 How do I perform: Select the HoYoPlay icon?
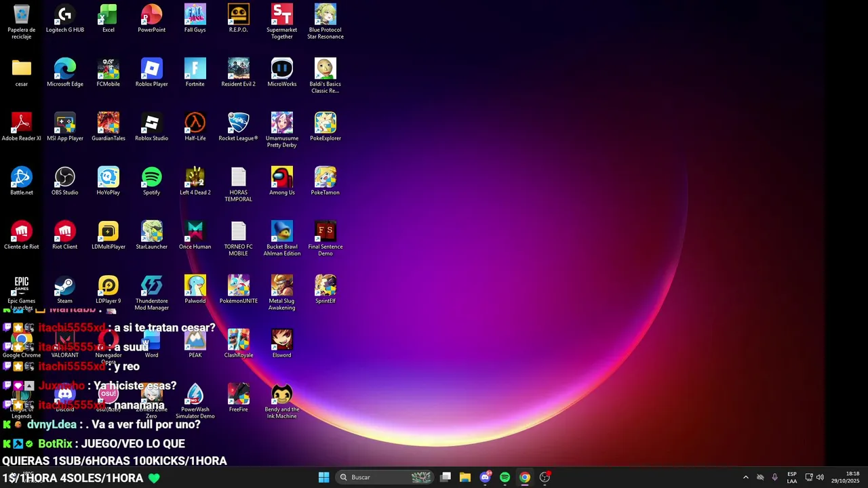[x=108, y=181]
